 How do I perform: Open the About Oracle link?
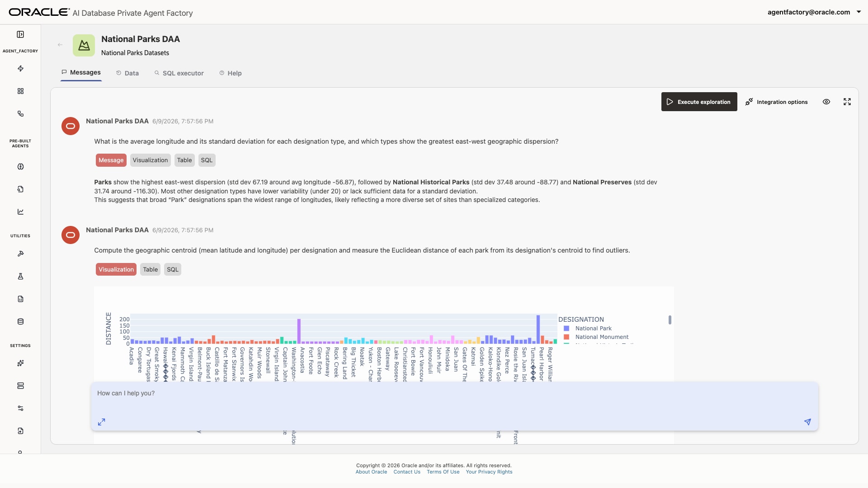(371, 472)
